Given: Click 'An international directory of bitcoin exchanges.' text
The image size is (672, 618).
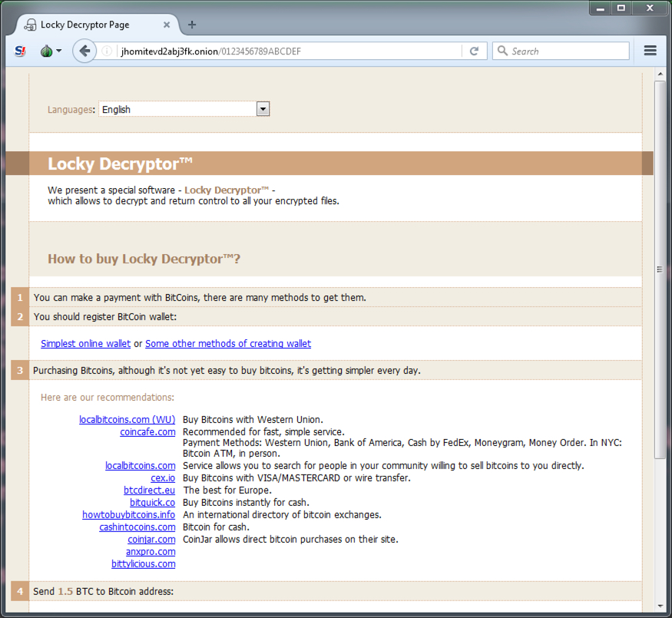Looking at the screenshot, I should pyautogui.click(x=282, y=515).
